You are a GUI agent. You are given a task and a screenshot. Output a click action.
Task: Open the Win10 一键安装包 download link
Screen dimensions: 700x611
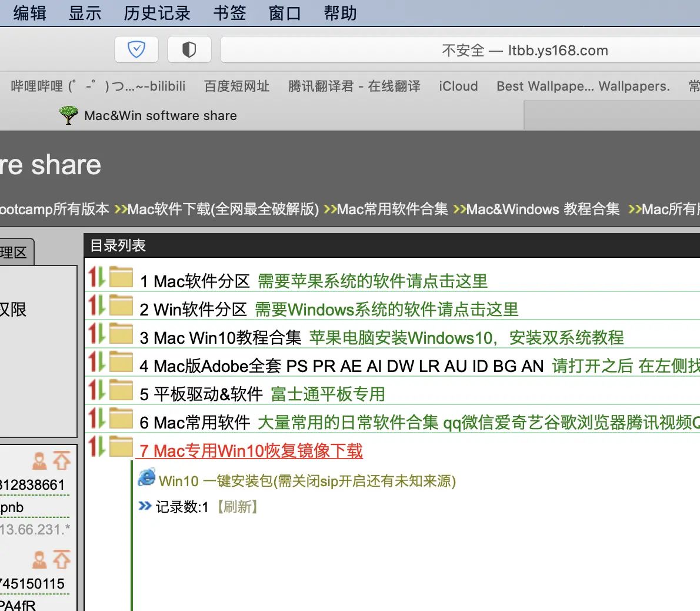point(307,481)
